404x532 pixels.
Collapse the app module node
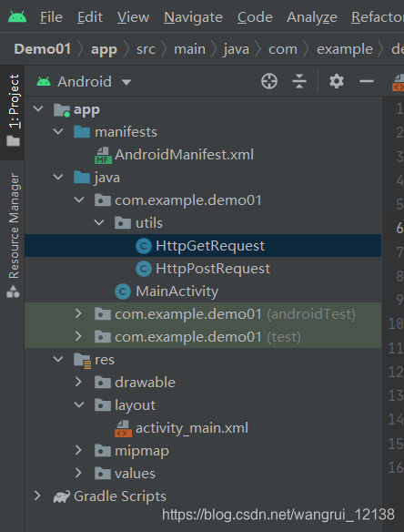[38, 109]
